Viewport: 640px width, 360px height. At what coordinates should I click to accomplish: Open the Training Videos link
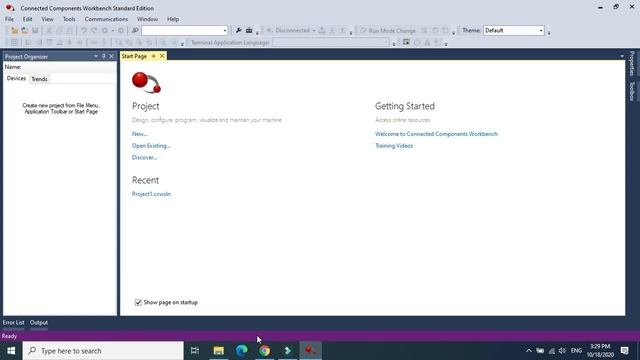(x=394, y=146)
